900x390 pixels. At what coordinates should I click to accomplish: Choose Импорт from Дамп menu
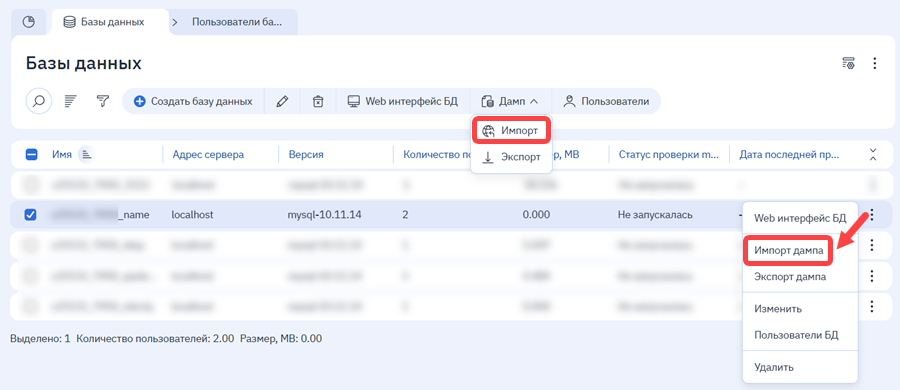click(x=512, y=131)
